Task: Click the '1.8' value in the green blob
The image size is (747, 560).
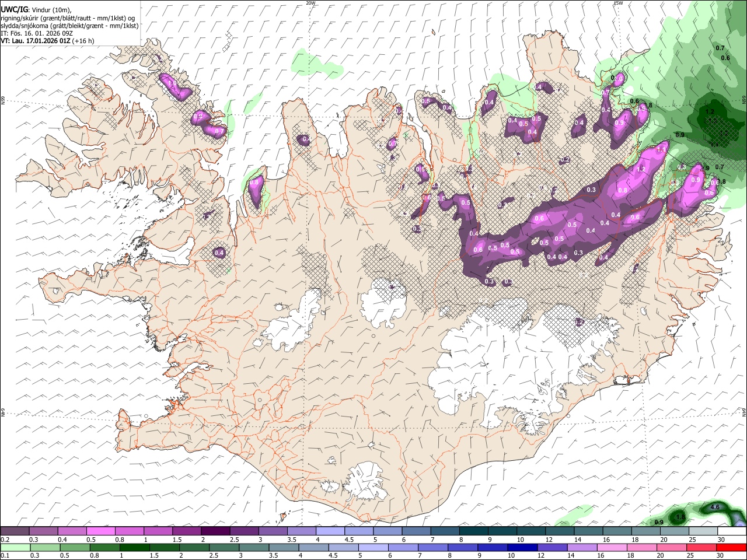Action: 680,517
